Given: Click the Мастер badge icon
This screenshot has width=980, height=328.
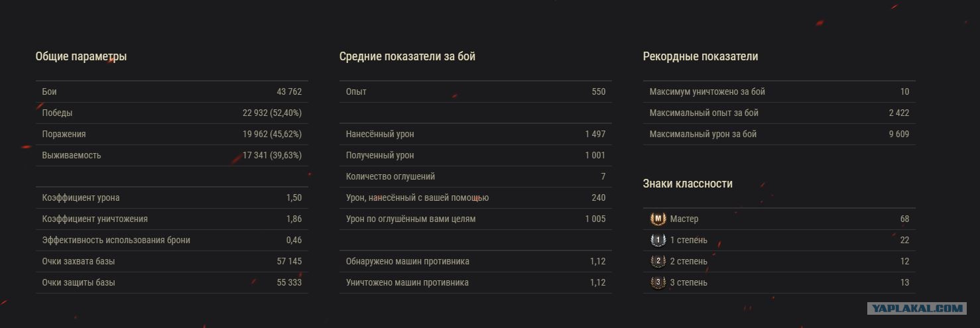Looking at the screenshot, I should pyautogui.click(x=658, y=219).
